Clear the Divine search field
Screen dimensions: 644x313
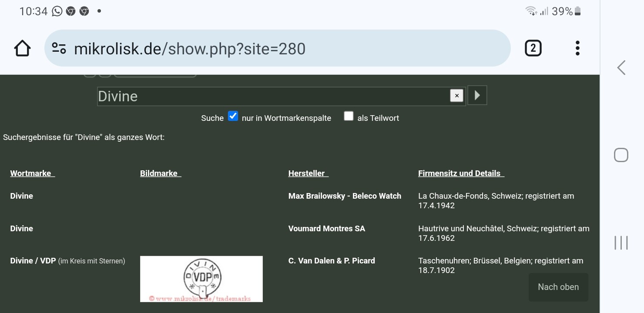[x=456, y=96]
